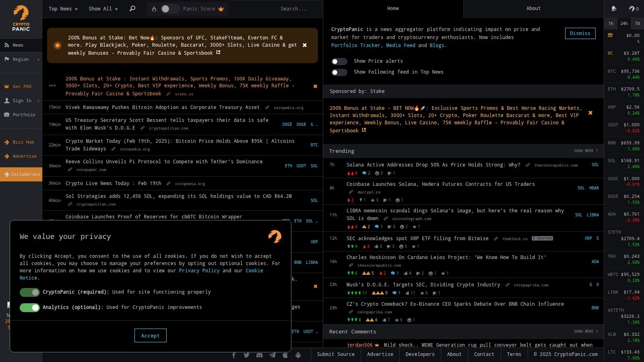Enable Show Following feed in Top News

click(x=339, y=72)
